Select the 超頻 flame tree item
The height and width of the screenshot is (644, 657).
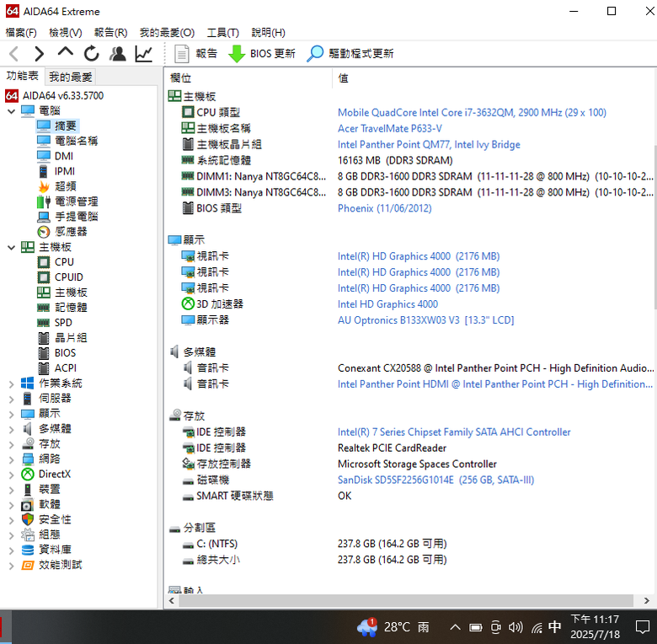pos(66,186)
